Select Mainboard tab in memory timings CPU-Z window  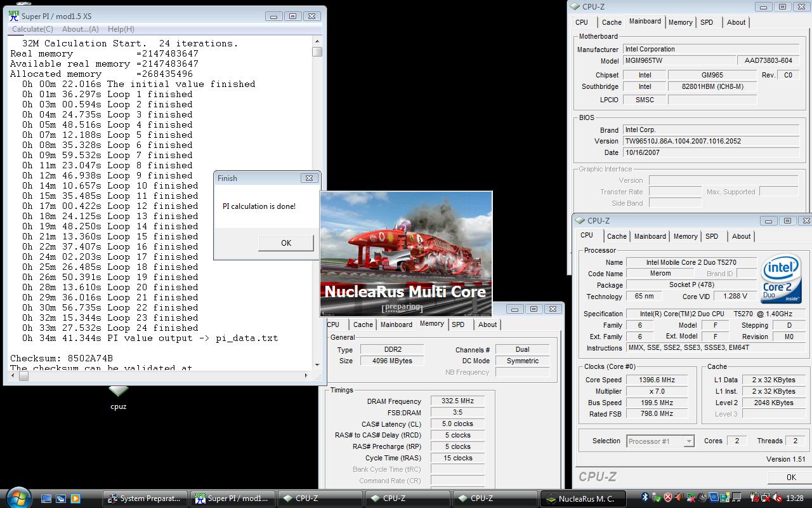pos(396,324)
